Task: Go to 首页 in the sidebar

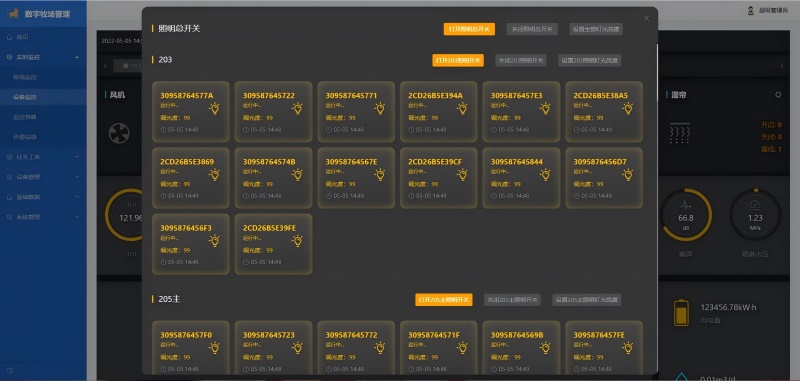Action: (43, 37)
